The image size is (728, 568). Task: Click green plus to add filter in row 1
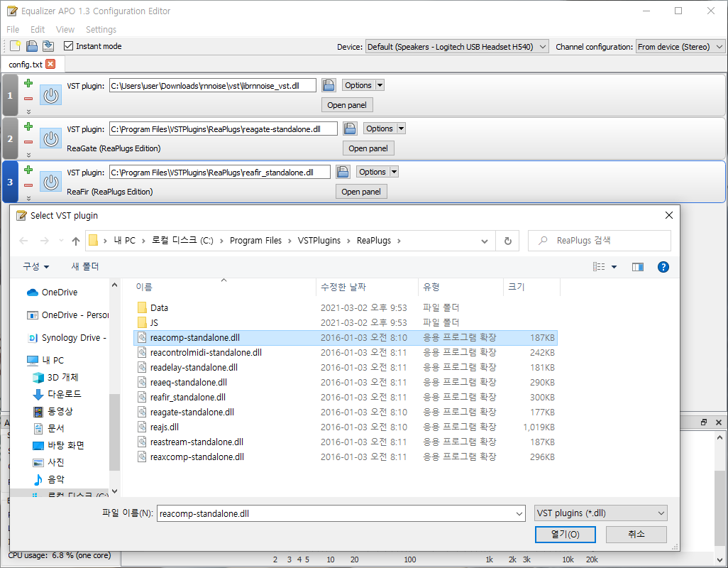point(28,83)
